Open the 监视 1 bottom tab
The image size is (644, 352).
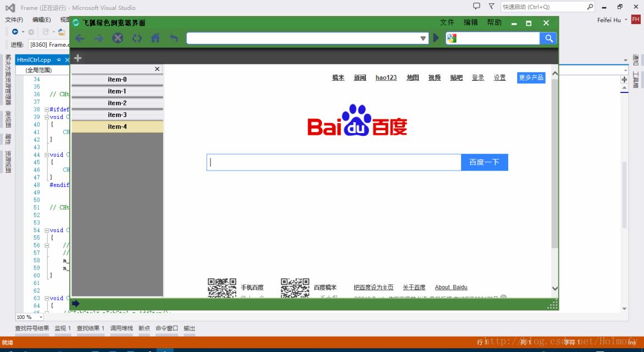click(x=63, y=328)
